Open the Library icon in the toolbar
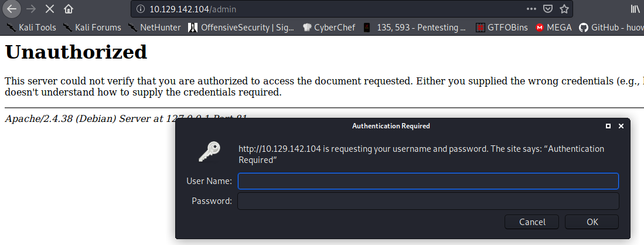Image resolution: width=644 pixels, height=245 pixels. point(635,9)
